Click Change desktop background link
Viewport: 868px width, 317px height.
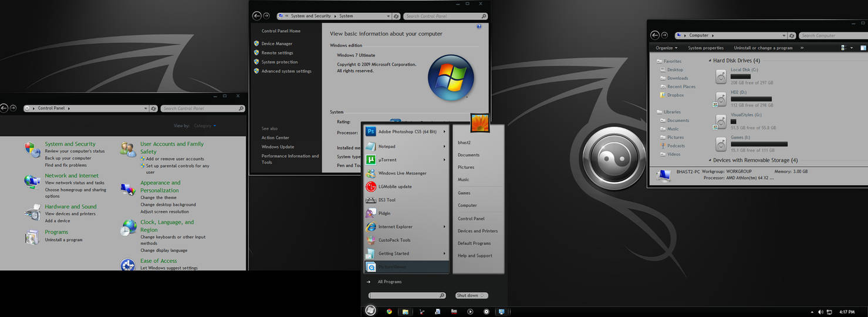click(x=168, y=204)
